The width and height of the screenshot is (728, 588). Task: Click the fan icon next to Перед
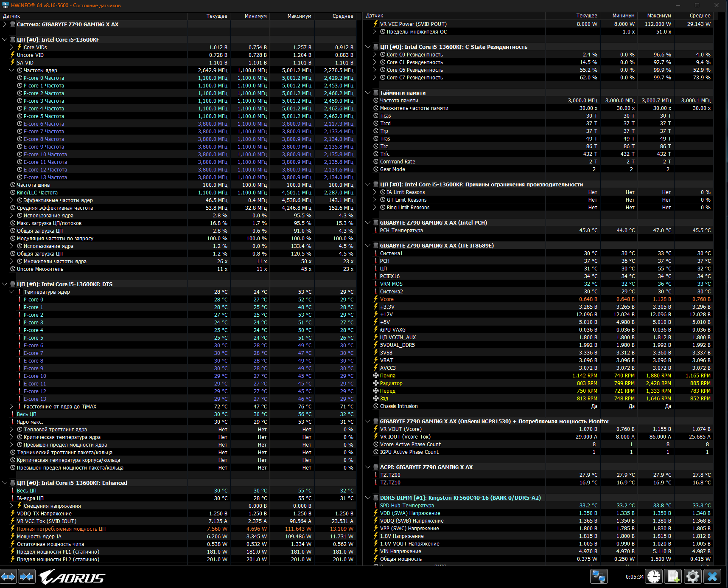coord(375,391)
